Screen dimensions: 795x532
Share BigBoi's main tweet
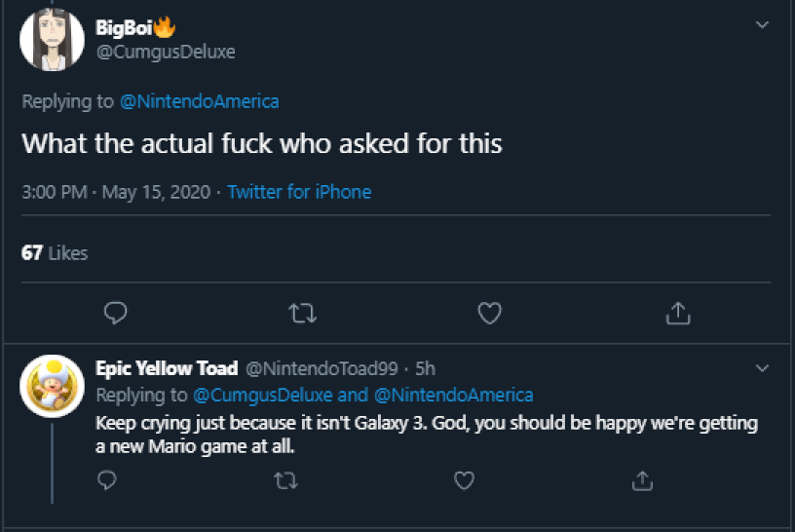(678, 313)
